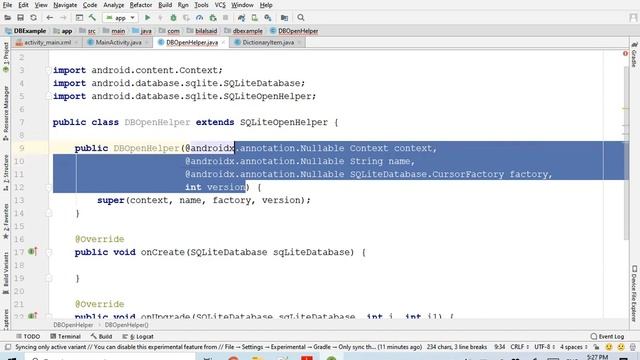Click the Synchronize refresh icon
This screenshot has width=640, height=360.
pyautogui.click(x=33, y=18)
